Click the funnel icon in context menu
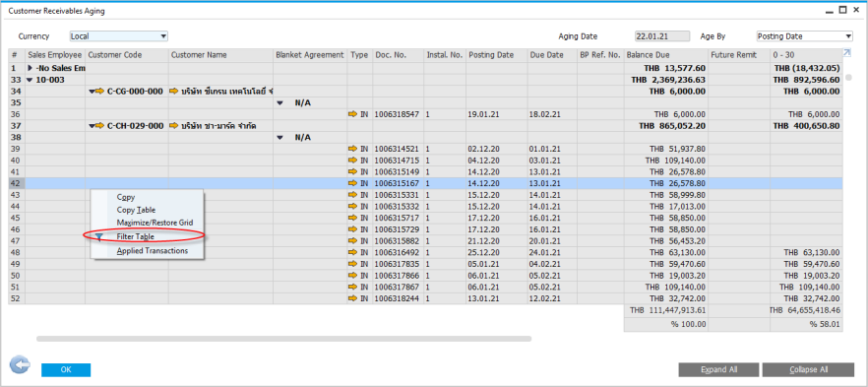This screenshot has width=868, height=387. [x=99, y=237]
